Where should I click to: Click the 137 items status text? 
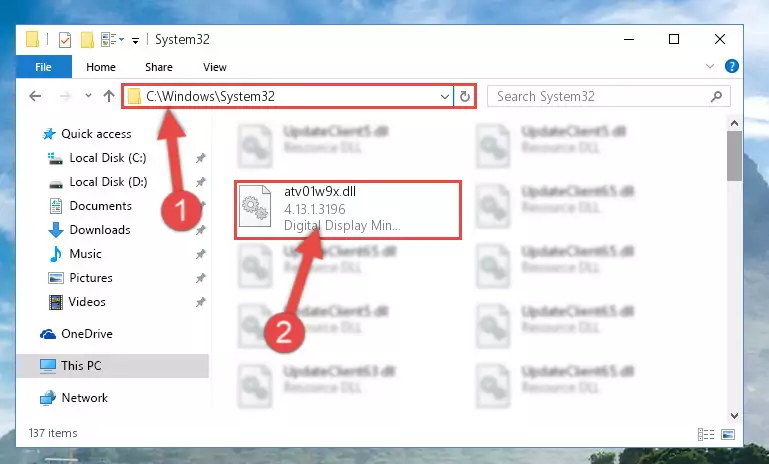(53, 433)
